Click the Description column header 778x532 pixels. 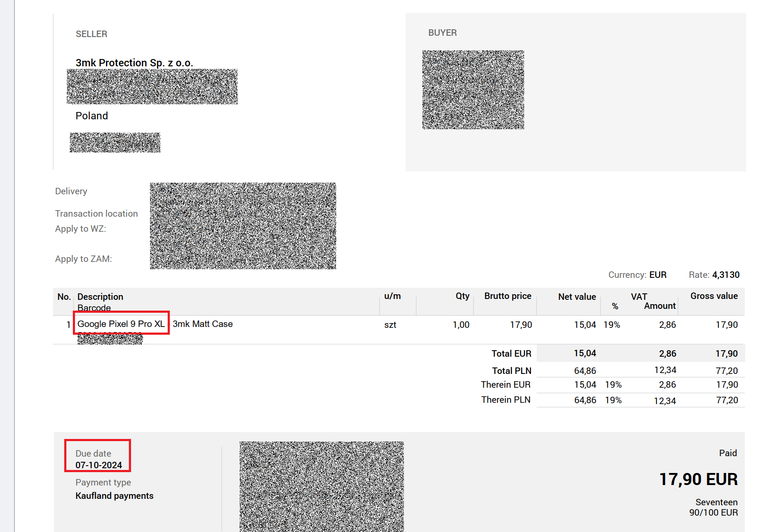click(x=100, y=297)
